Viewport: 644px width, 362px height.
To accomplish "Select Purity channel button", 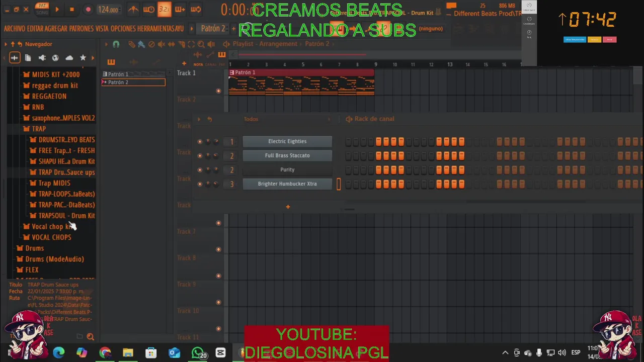I will pyautogui.click(x=287, y=169).
